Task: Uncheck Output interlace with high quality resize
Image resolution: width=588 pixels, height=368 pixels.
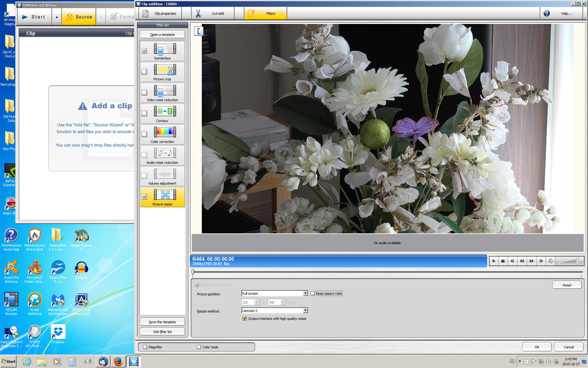Action: point(244,319)
